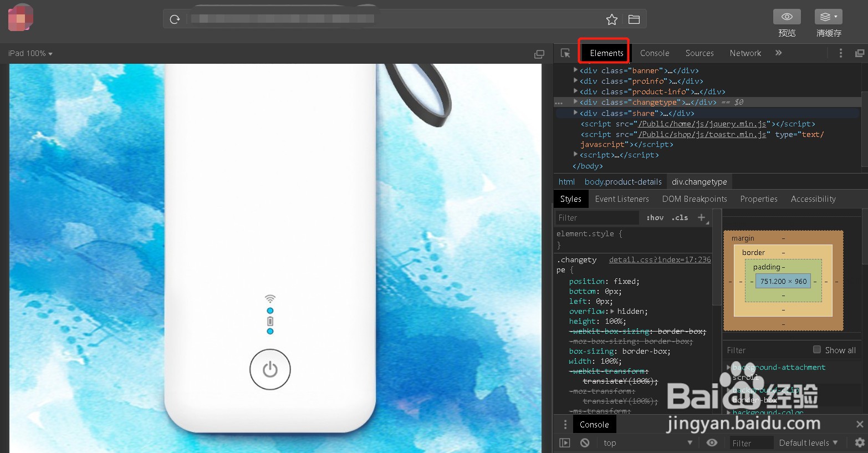
Task: Select the closing body tag row
Action: click(x=588, y=166)
